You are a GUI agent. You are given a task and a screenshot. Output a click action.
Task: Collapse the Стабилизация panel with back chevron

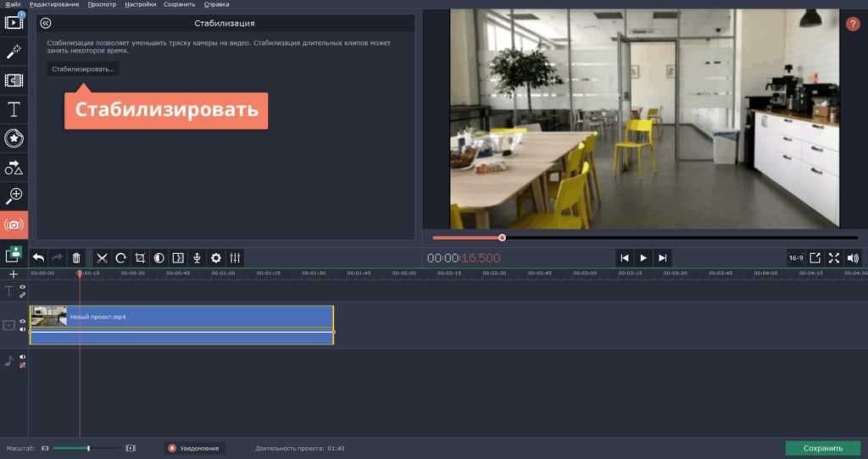46,24
